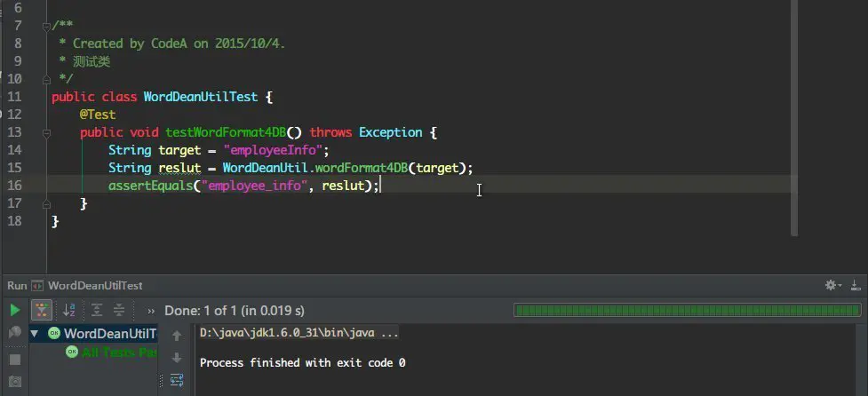Stop the running process square icon
Viewport: 868px width, 396px height.
[15, 360]
